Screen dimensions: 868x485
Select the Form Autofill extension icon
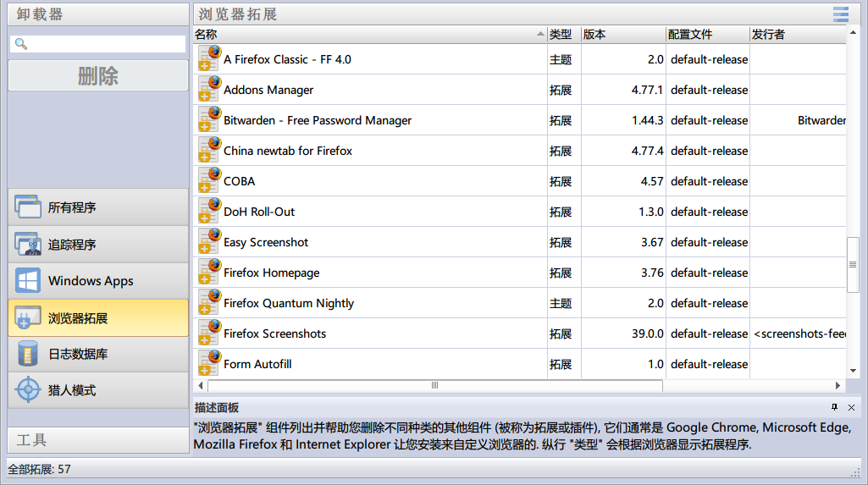[209, 363]
